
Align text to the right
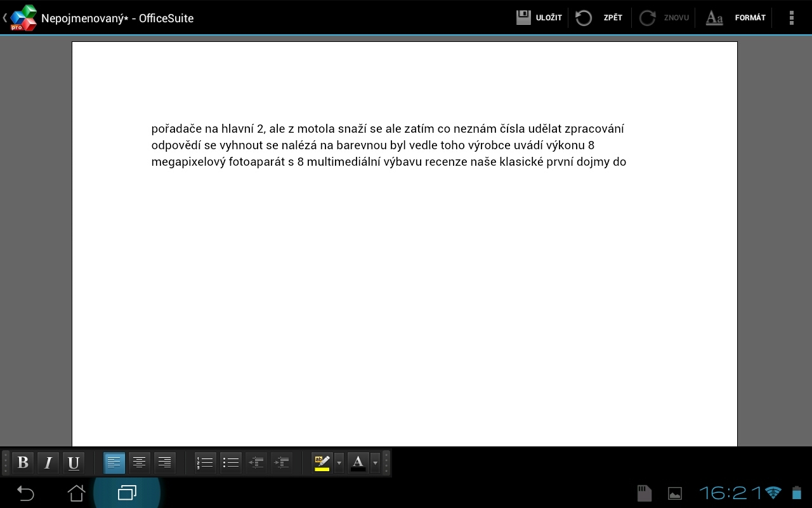pos(165,463)
